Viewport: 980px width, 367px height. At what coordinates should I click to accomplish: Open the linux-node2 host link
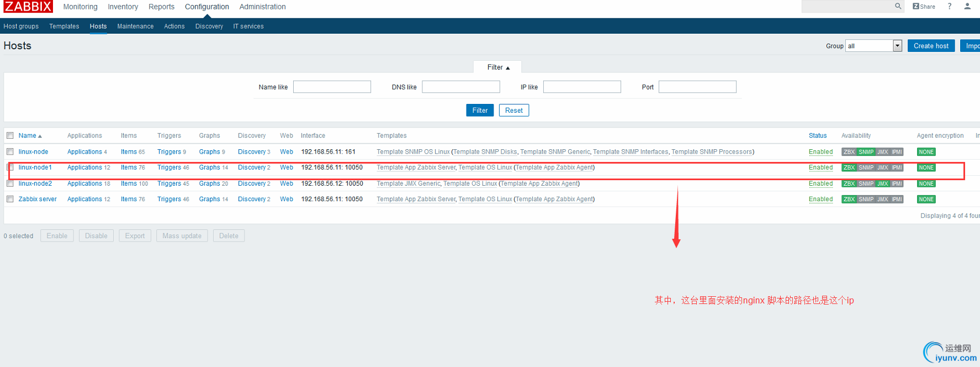point(35,183)
